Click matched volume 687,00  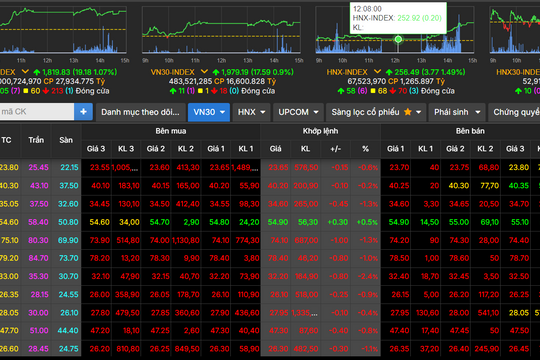pyautogui.click(x=307, y=240)
